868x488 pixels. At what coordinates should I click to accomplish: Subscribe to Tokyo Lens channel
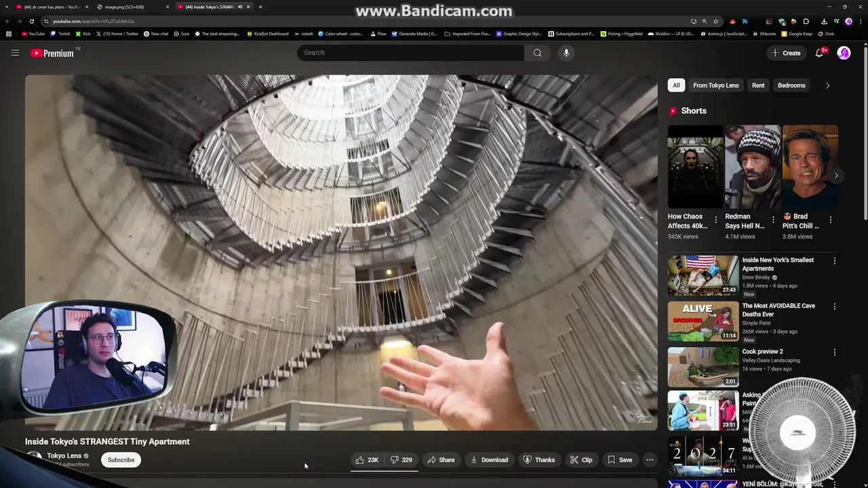click(121, 460)
